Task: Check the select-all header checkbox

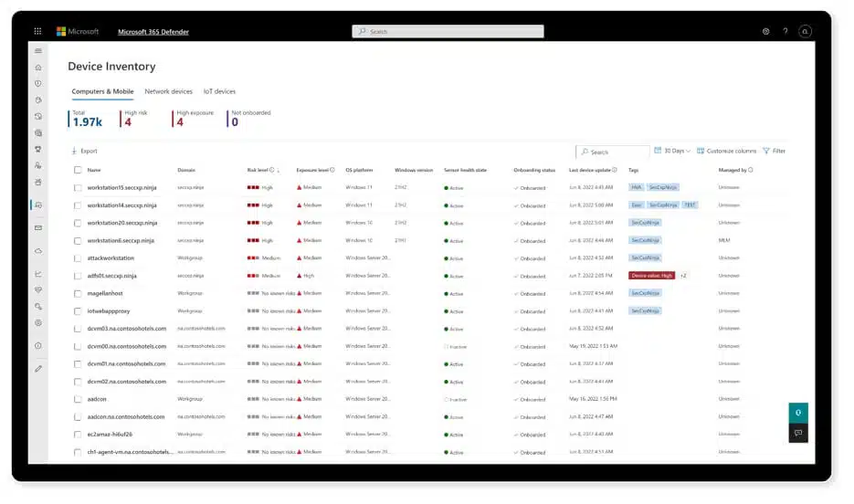Action: pos(78,170)
